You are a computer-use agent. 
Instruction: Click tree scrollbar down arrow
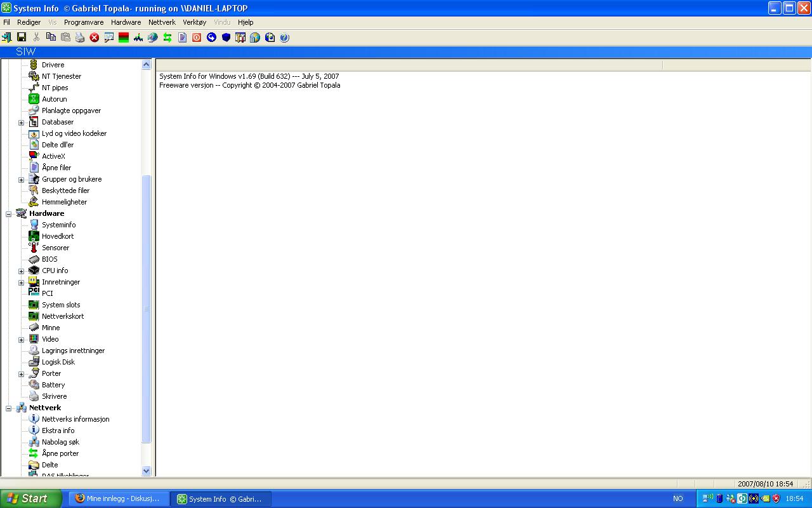point(147,471)
